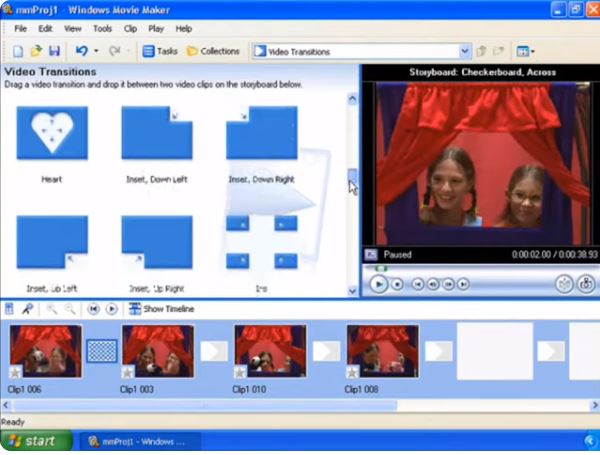
Task: Click Show Timeline button
Action: tap(161, 309)
